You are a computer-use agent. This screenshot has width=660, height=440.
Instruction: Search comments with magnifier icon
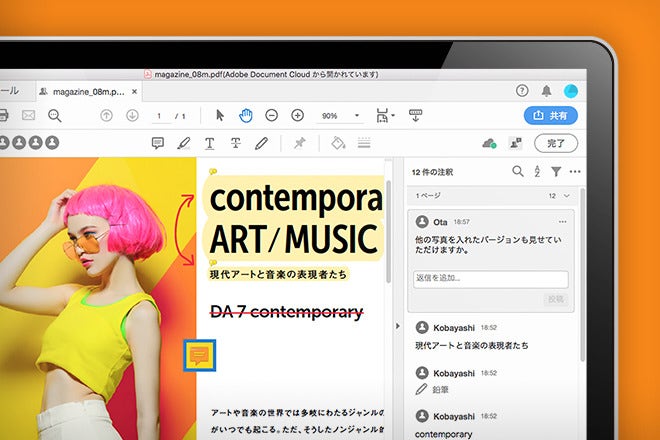tap(518, 171)
